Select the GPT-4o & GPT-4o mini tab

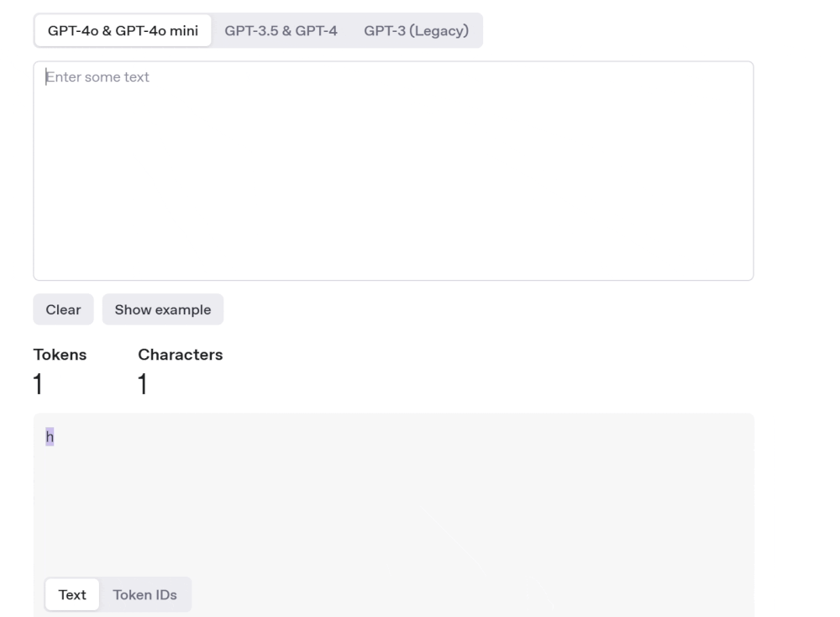pyautogui.click(x=123, y=30)
